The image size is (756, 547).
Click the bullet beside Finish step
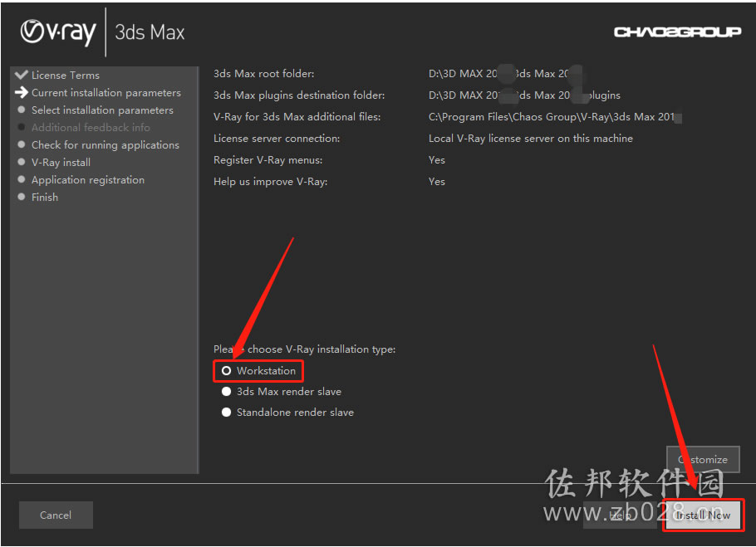22,197
